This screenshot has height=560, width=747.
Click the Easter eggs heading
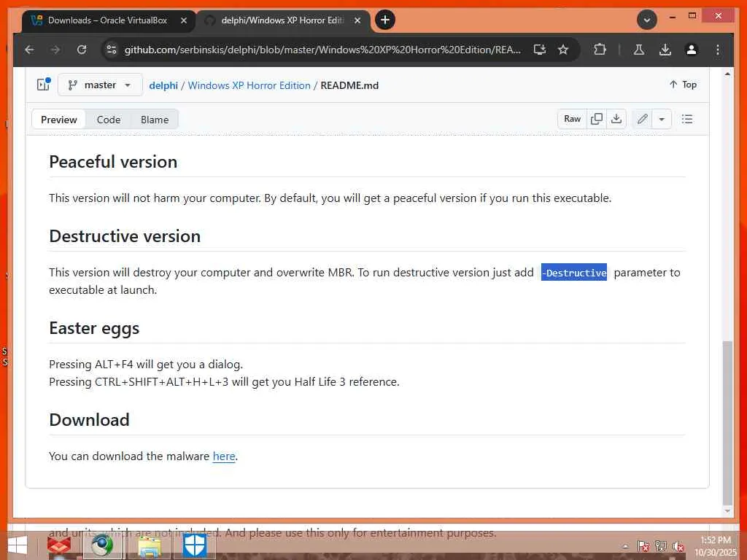[94, 328]
